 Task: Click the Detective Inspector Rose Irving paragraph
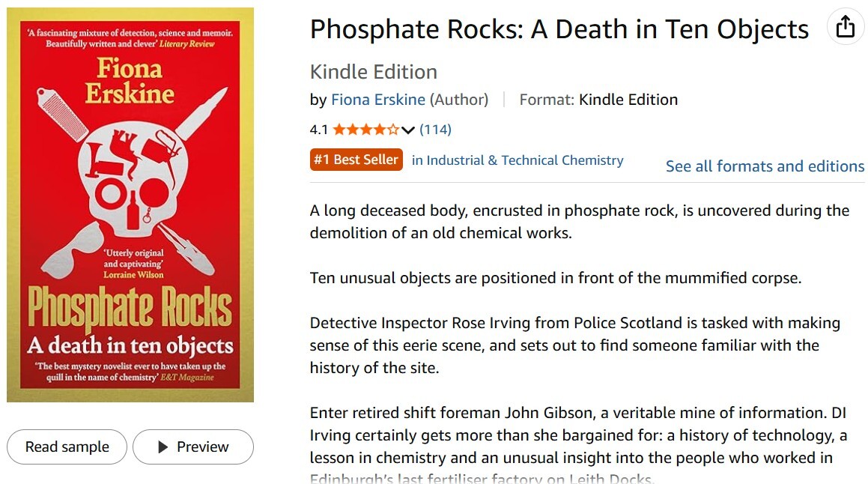point(575,345)
